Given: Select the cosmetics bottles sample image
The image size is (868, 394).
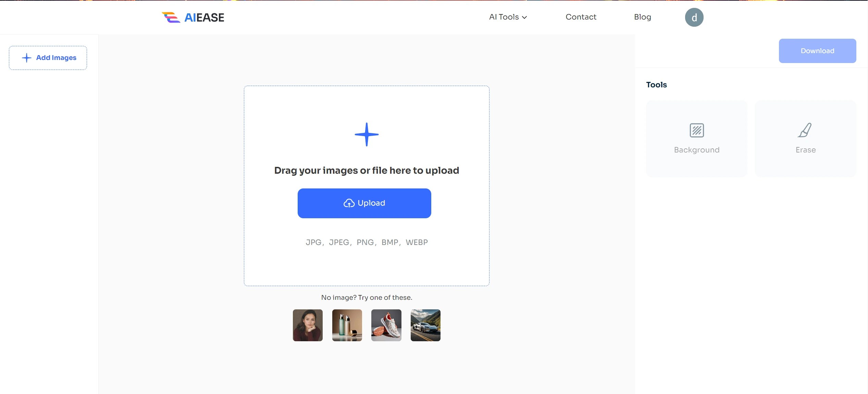Looking at the screenshot, I should (x=347, y=325).
